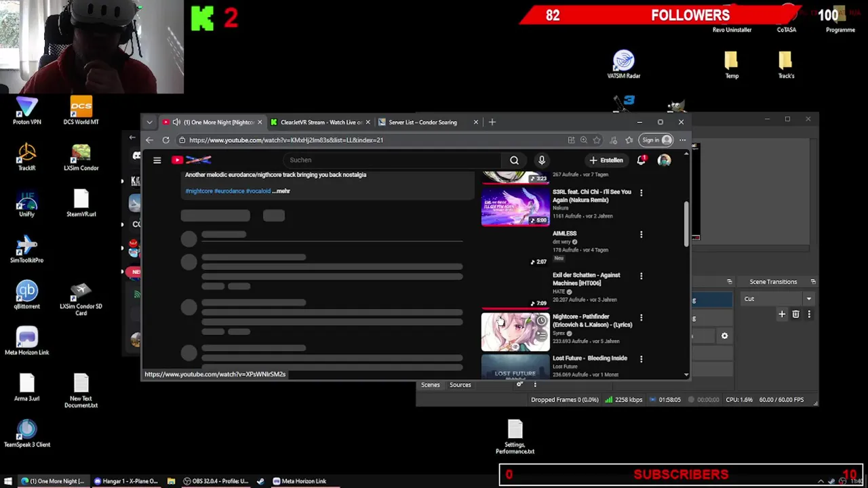868x488 pixels.
Task: Open DCS World MT desktop icon
Action: coord(81,111)
